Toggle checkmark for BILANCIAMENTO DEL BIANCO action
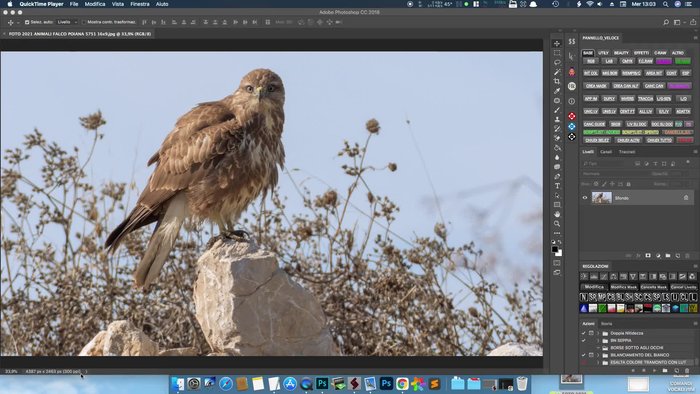The height and width of the screenshot is (394, 700). [583, 355]
